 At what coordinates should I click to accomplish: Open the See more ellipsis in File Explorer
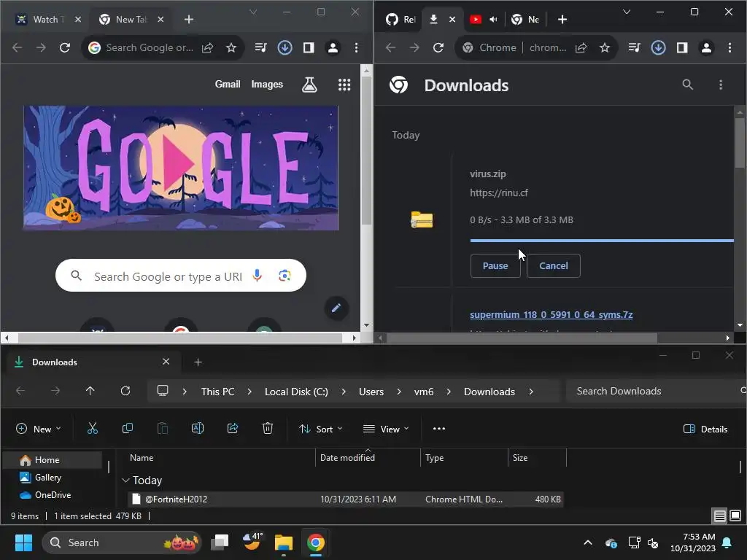pos(438,429)
